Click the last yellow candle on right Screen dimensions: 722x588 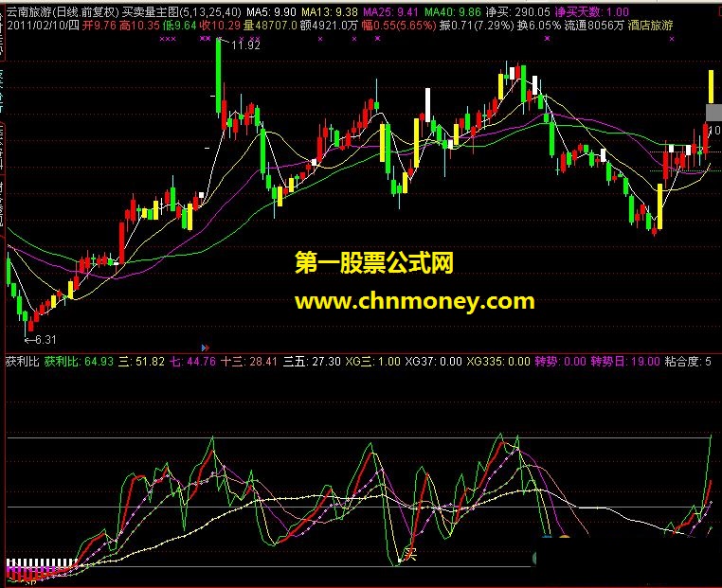click(x=711, y=86)
